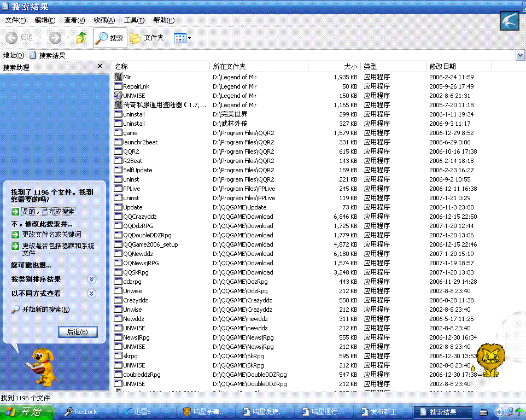Select the QQGame2006_setup file icon

[x=118, y=244]
